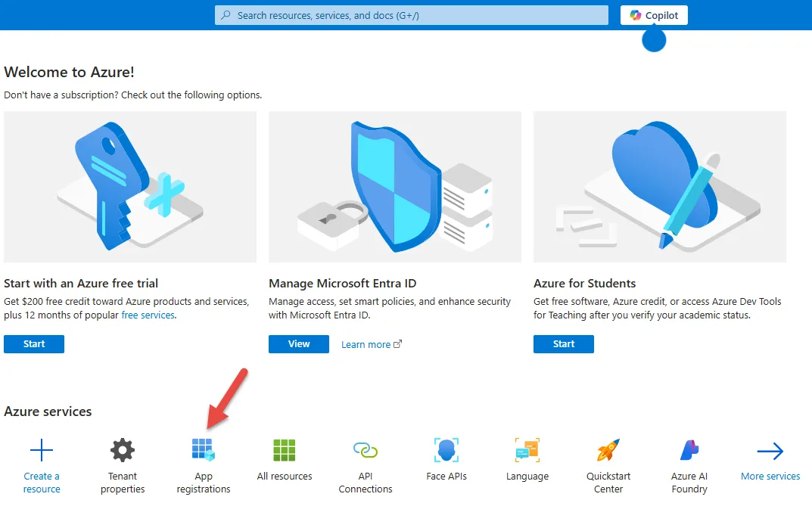The image size is (812, 531).
Task: Open the Copilot button
Action: pyautogui.click(x=654, y=16)
